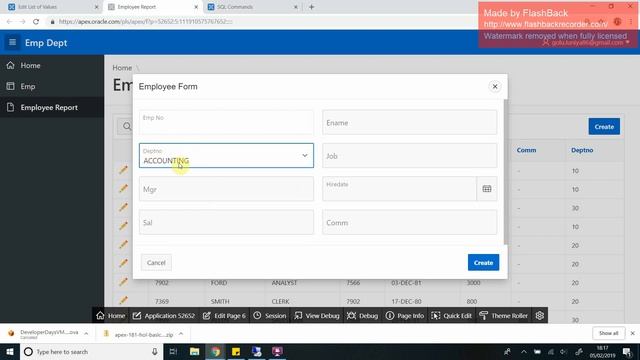
Task: Close the downloads bar
Action: click(632, 333)
